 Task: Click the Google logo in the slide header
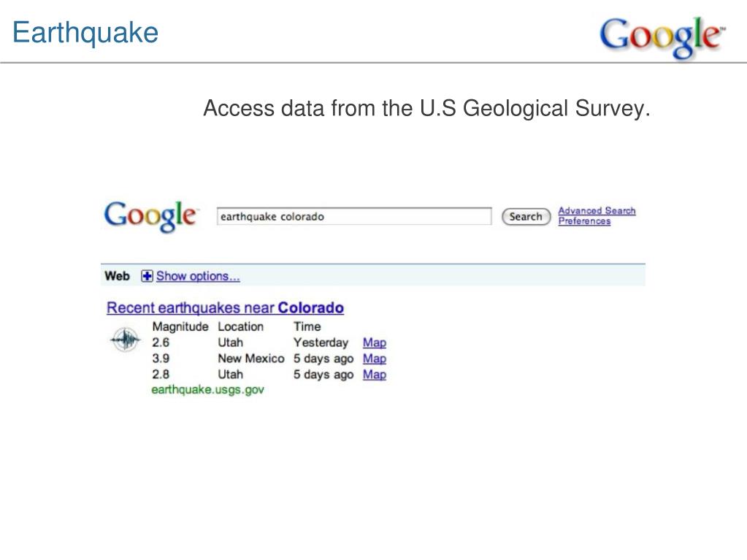pos(662,37)
